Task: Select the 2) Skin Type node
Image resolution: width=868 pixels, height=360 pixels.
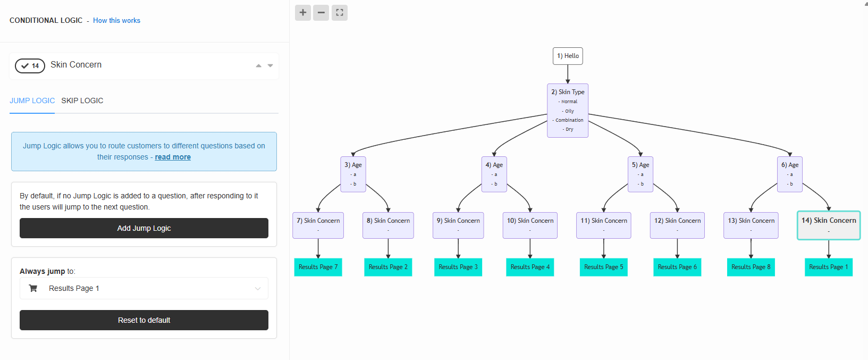Action: (568, 111)
